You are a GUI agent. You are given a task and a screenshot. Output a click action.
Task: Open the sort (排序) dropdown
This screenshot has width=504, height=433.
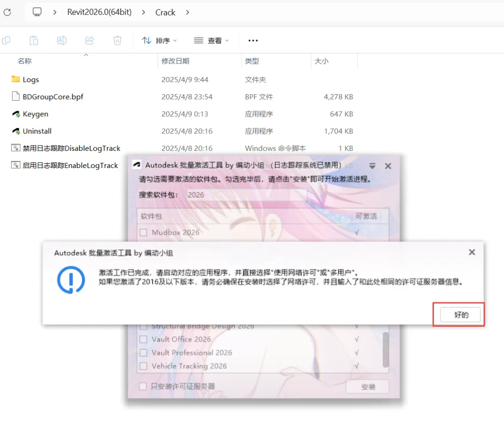(160, 41)
